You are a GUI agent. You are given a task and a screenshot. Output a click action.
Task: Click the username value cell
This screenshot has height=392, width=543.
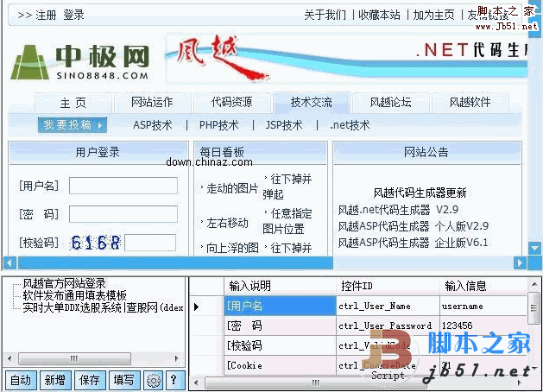click(483, 306)
